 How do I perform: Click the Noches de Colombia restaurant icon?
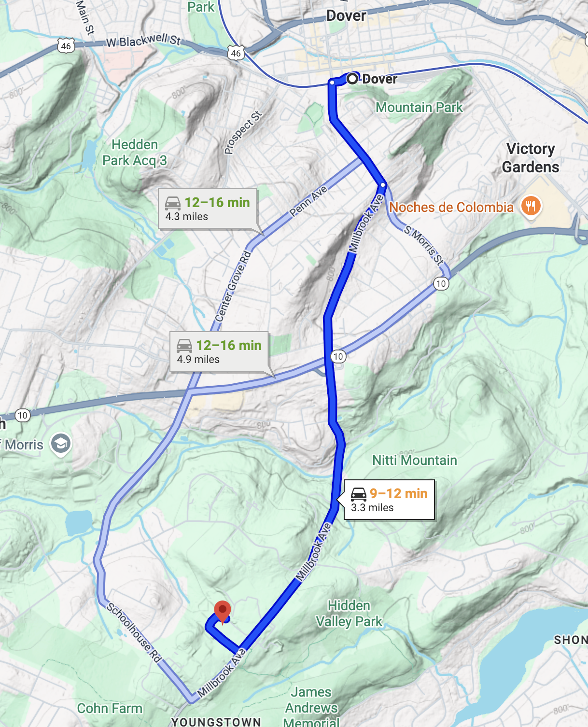point(531,207)
